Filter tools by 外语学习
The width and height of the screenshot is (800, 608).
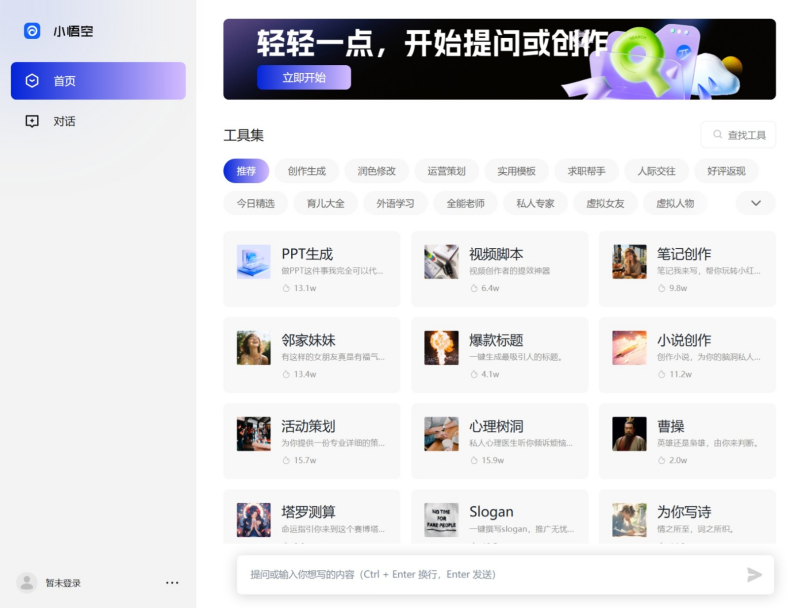(x=395, y=203)
